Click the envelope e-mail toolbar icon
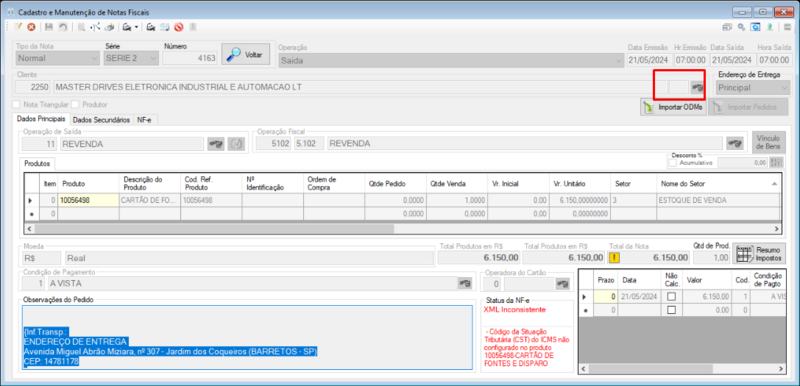The height and width of the screenshot is (386, 800). 165,27
